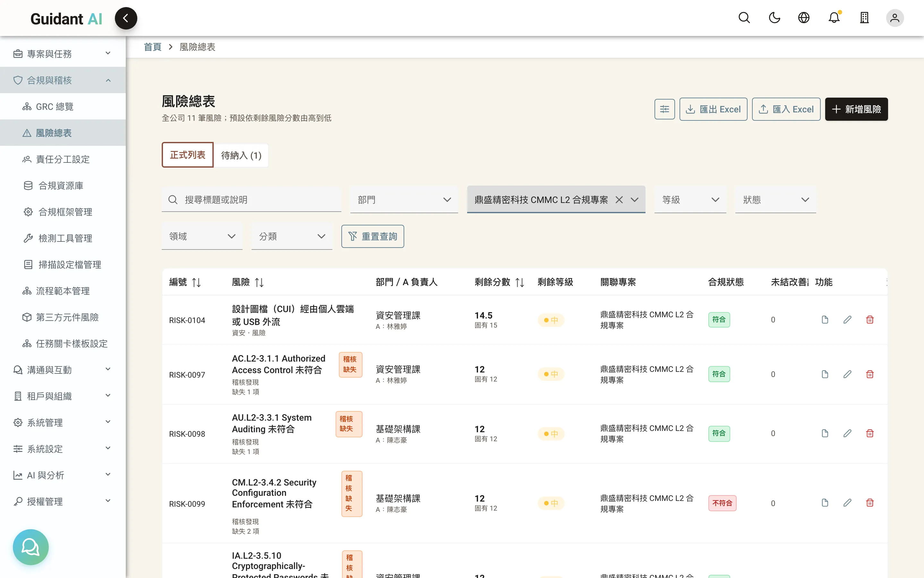This screenshot has width=924, height=578.
Task: Focus the 搜尋標題或說明 search field
Action: pyautogui.click(x=252, y=199)
